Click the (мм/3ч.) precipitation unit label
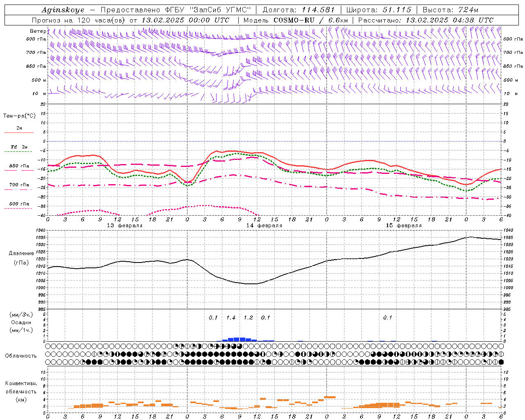The image size is (525, 420). click(x=21, y=315)
